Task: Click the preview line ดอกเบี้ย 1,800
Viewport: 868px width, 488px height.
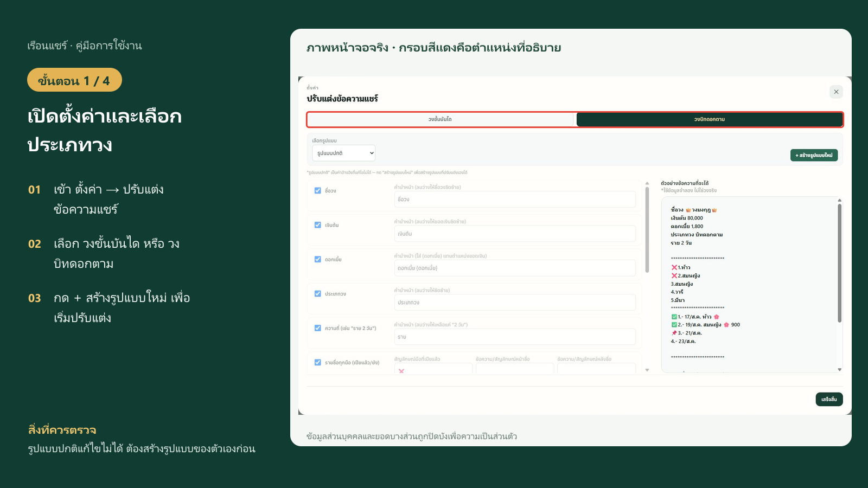Action: coord(687,226)
